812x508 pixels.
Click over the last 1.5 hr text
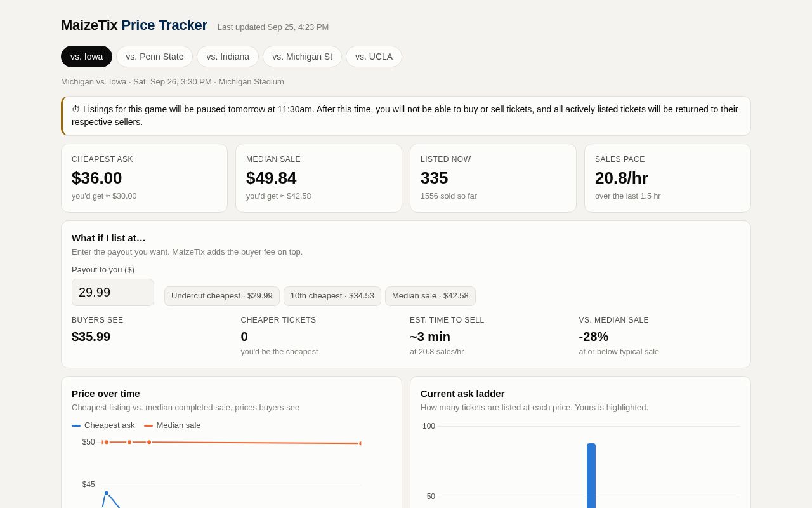click(627, 196)
